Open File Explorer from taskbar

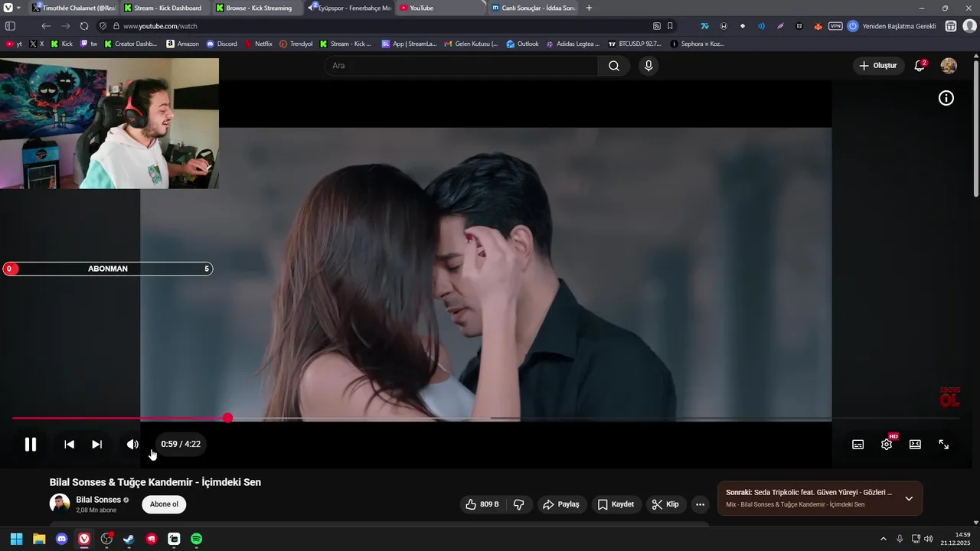39,539
